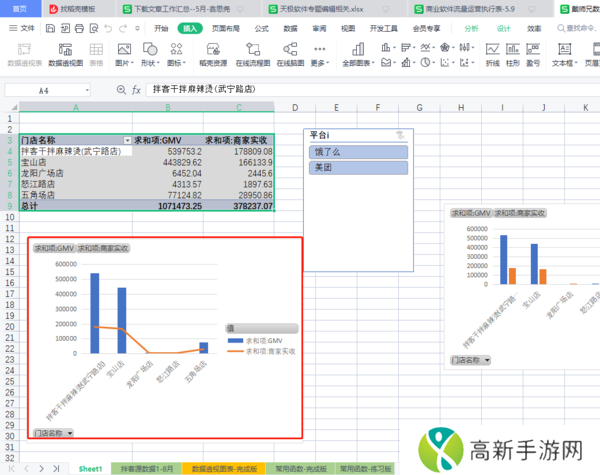Screen dimensions: 600x475
Task: Open 门店名称 field button in left chart
Action: click(54, 433)
